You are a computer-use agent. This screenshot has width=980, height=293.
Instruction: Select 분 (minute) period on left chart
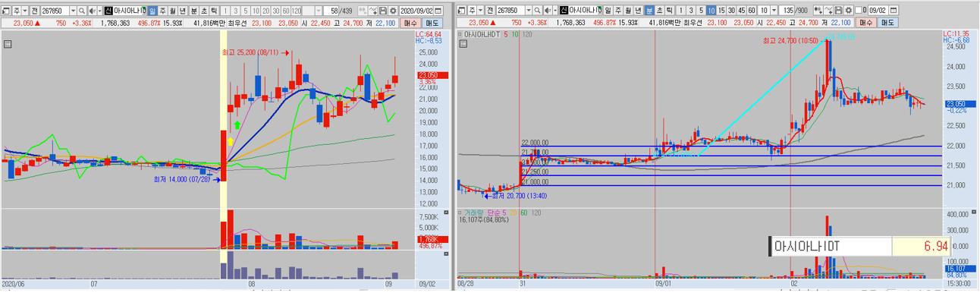coord(193,11)
